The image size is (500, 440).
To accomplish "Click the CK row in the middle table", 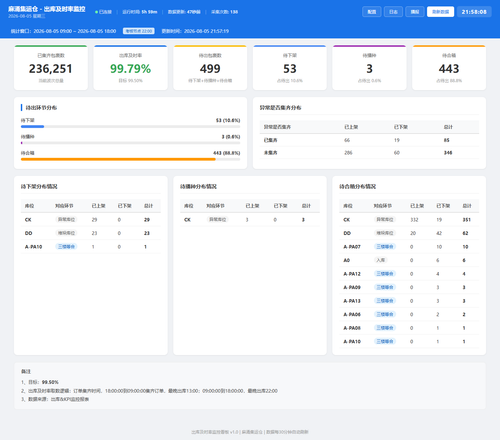I will (250, 220).
